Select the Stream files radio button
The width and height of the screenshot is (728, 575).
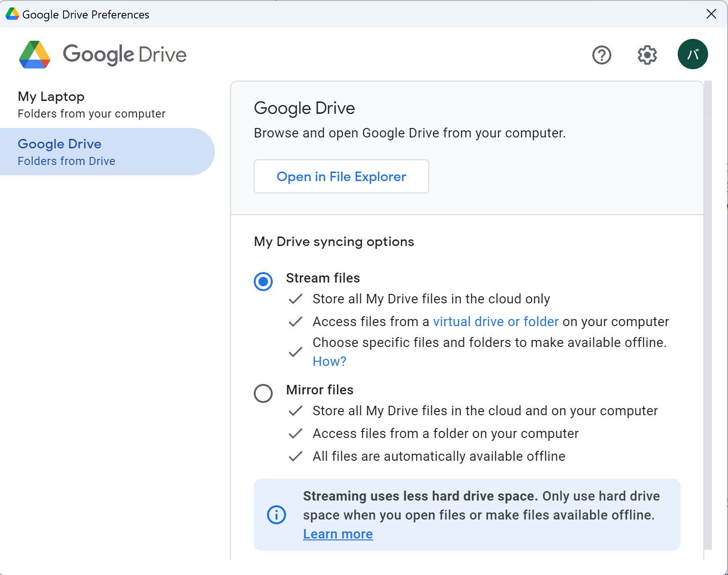click(263, 282)
